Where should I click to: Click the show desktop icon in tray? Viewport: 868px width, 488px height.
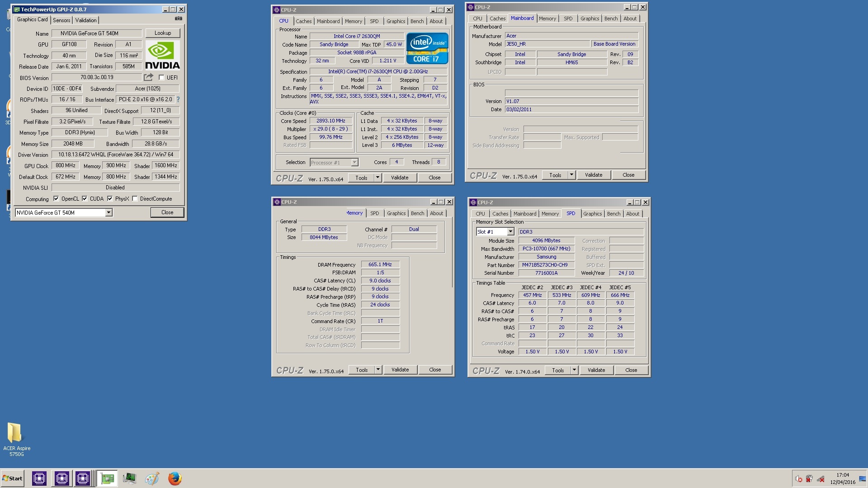click(x=863, y=479)
